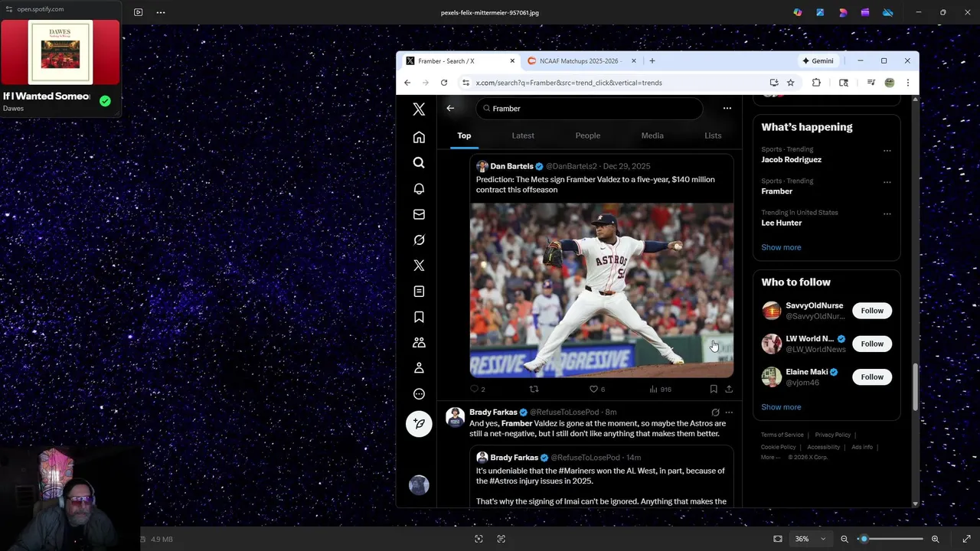Screen dimensions: 980x551
Task: Follow Elaine Maki
Action: (x=872, y=377)
